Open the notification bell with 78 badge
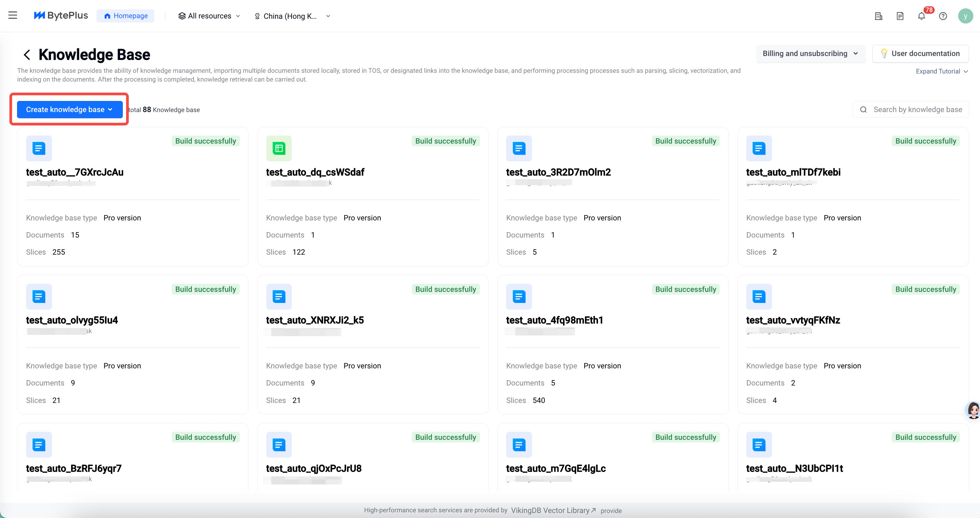The height and width of the screenshot is (518, 980). click(x=921, y=16)
